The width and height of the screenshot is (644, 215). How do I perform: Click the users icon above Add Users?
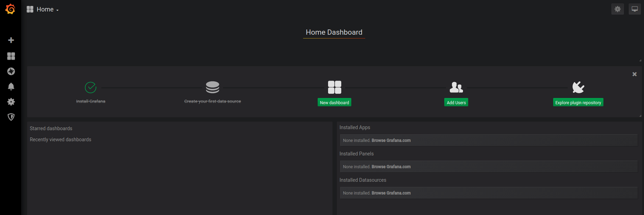click(456, 87)
